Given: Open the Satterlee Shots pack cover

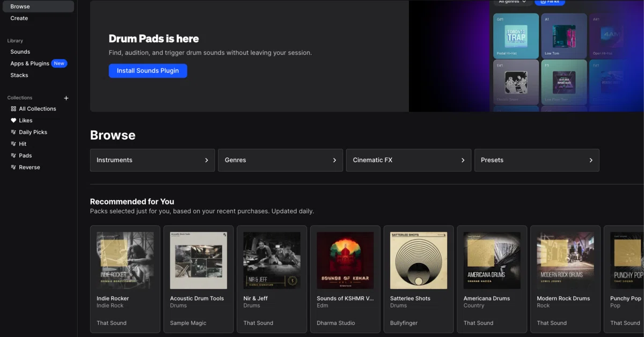Looking at the screenshot, I should 419,261.
